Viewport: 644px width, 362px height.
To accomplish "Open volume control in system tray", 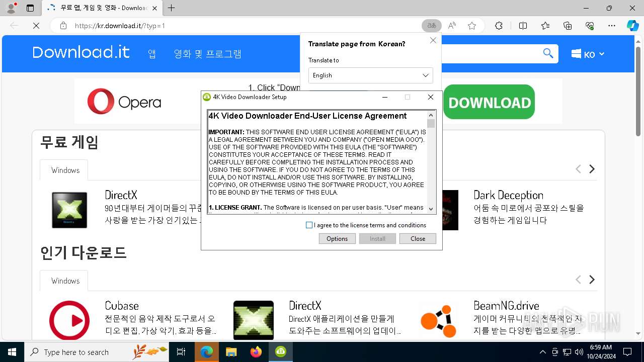I will click(x=579, y=352).
